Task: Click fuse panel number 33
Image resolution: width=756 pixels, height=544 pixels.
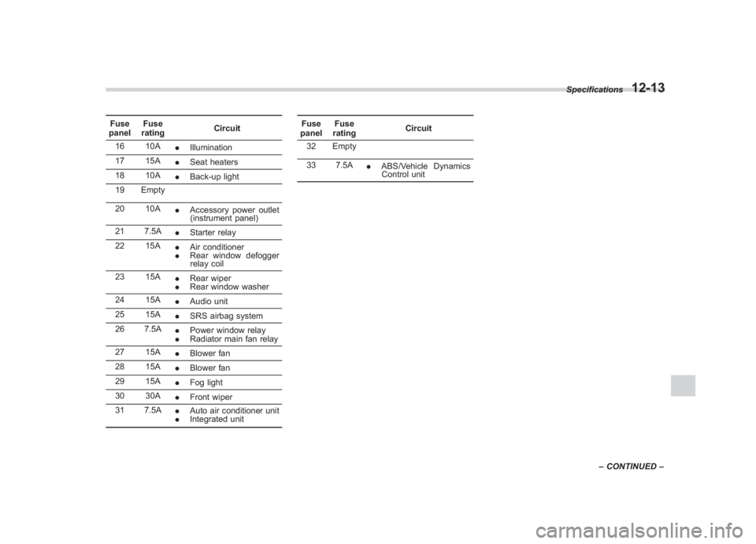Action: (x=311, y=165)
